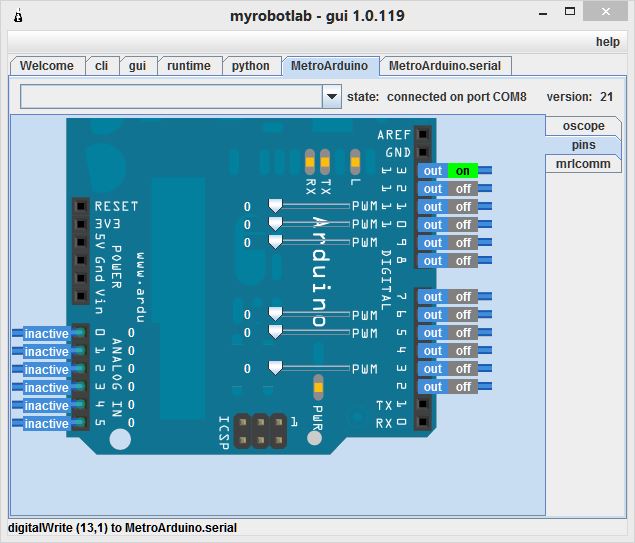Click PWM slider thumb for pin 11
This screenshot has width=635, height=543.
[x=275, y=206]
